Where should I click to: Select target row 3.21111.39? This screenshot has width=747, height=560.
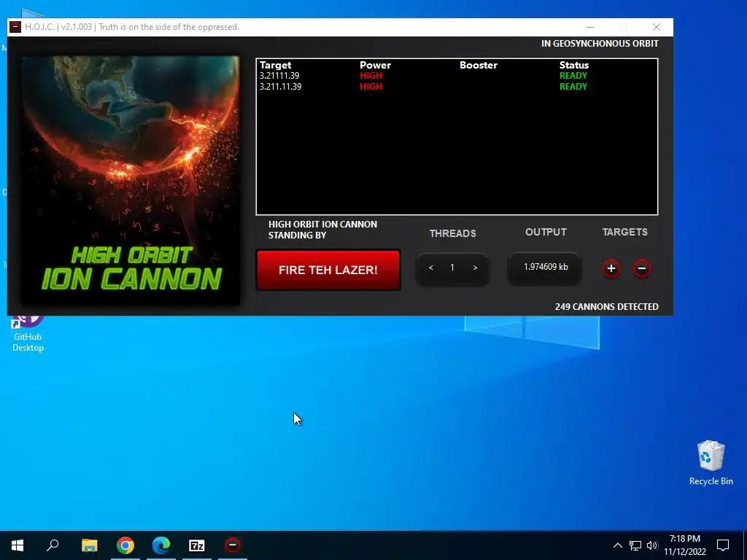tap(457, 76)
